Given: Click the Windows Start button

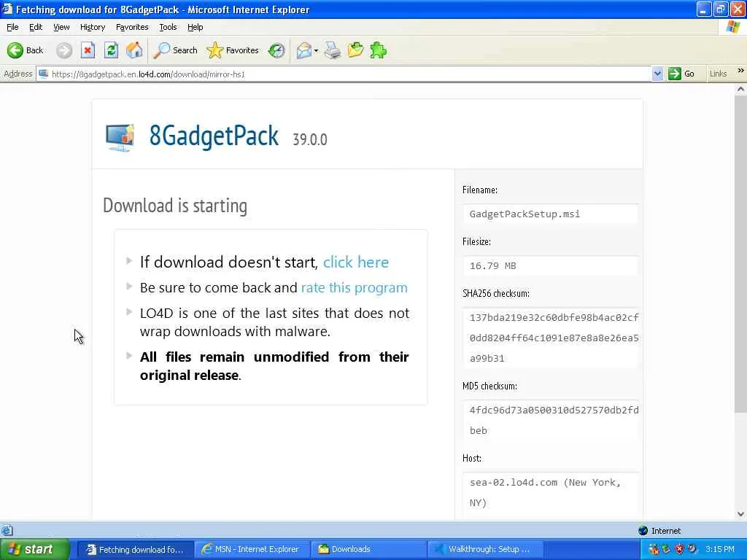Looking at the screenshot, I should [34, 549].
